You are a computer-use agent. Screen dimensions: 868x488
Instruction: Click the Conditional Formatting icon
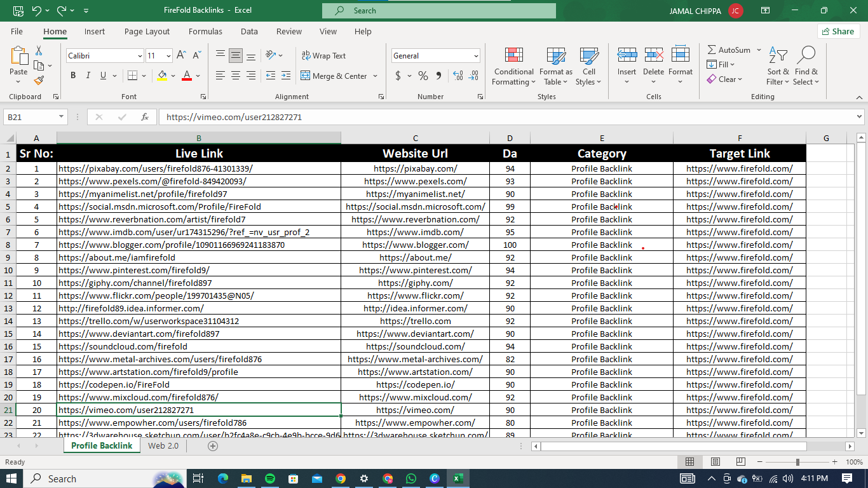(x=514, y=56)
